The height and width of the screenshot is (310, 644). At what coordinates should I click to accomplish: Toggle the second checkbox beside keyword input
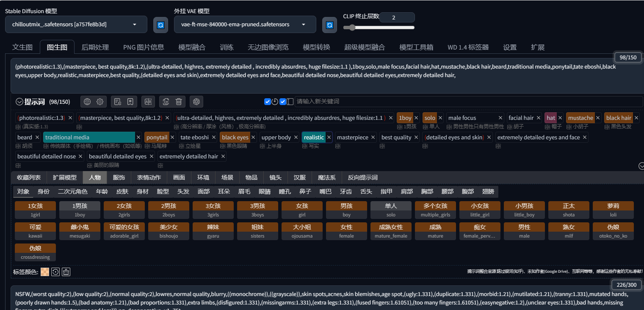pos(283,102)
